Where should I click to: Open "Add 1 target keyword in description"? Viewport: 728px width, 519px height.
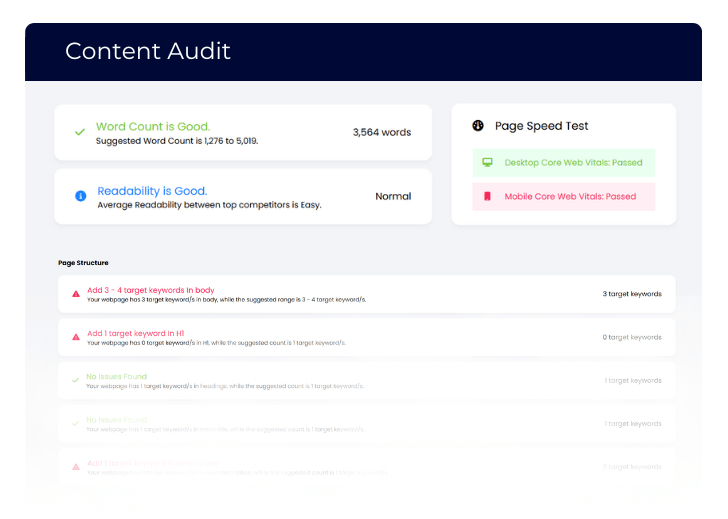click(153, 463)
